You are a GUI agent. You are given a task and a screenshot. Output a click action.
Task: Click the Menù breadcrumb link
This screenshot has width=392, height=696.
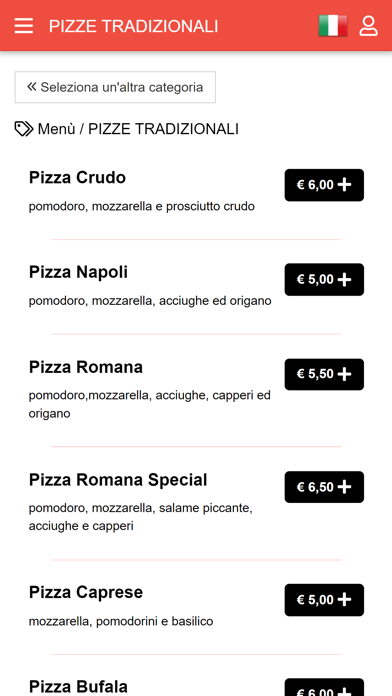click(56, 129)
